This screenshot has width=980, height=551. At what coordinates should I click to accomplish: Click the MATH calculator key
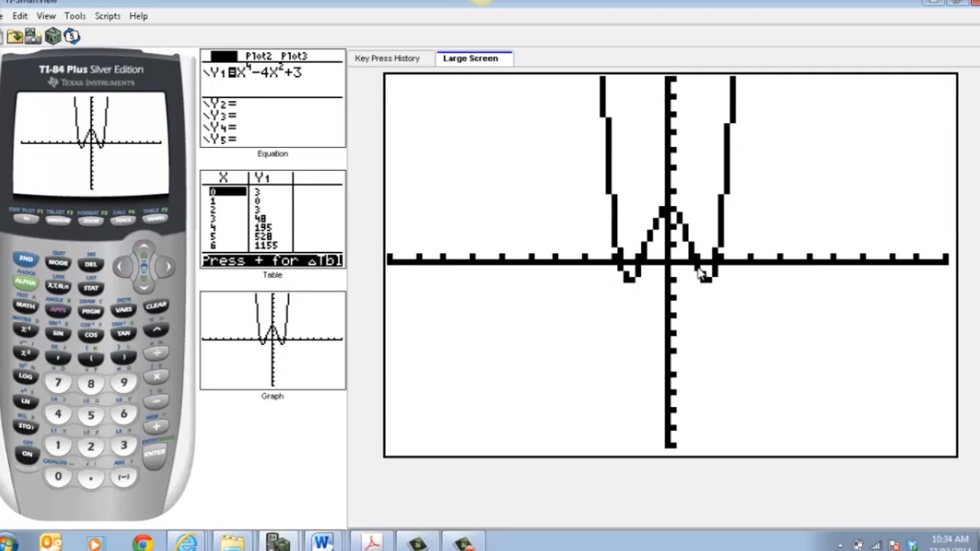click(x=25, y=305)
